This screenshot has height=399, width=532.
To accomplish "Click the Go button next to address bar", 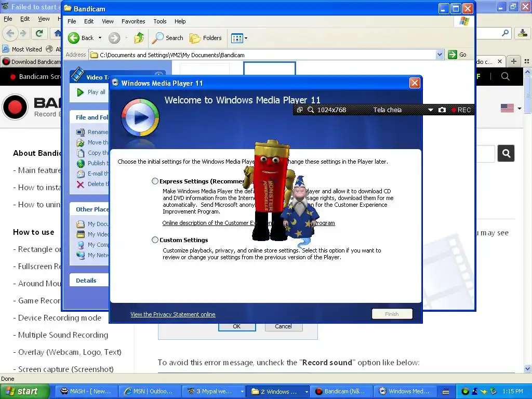I will (x=457, y=55).
